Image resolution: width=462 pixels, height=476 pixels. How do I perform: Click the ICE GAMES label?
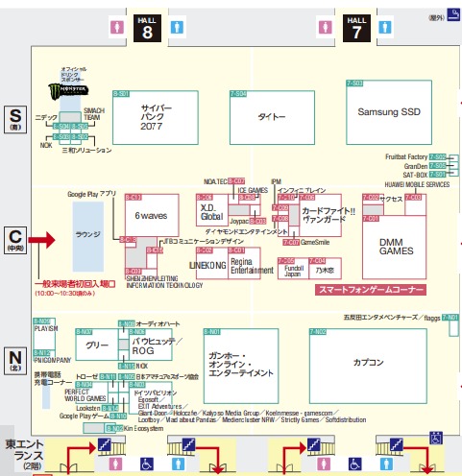pos(253,190)
